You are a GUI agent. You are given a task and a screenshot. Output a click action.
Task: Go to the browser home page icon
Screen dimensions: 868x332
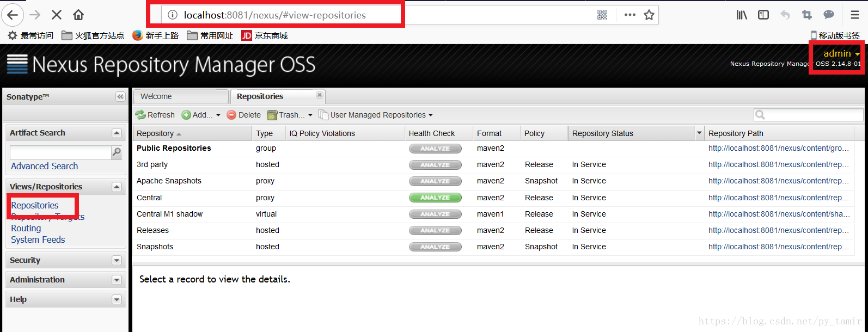coord(78,15)
